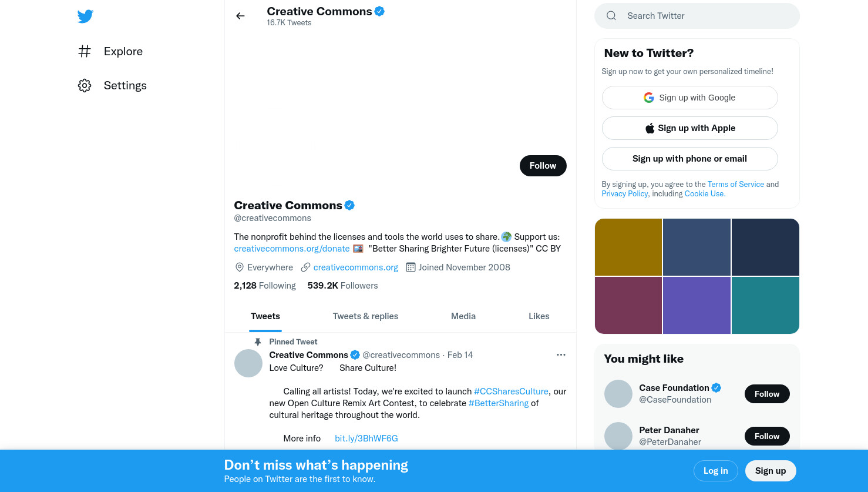Click the Creative Commons tweet avatar
The width and height of the screenshot is (868, 492).
click(x=248, y=363)
